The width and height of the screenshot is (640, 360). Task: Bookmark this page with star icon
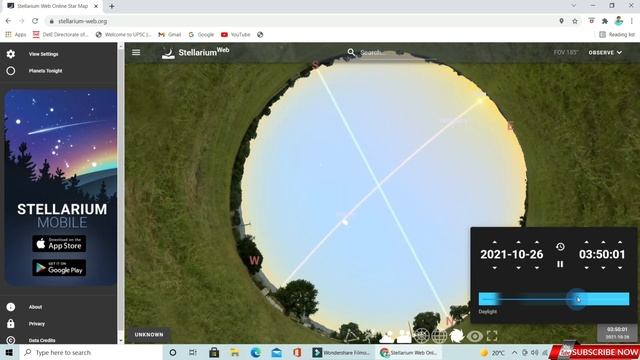pyautogui.click(x=575, y=21)
